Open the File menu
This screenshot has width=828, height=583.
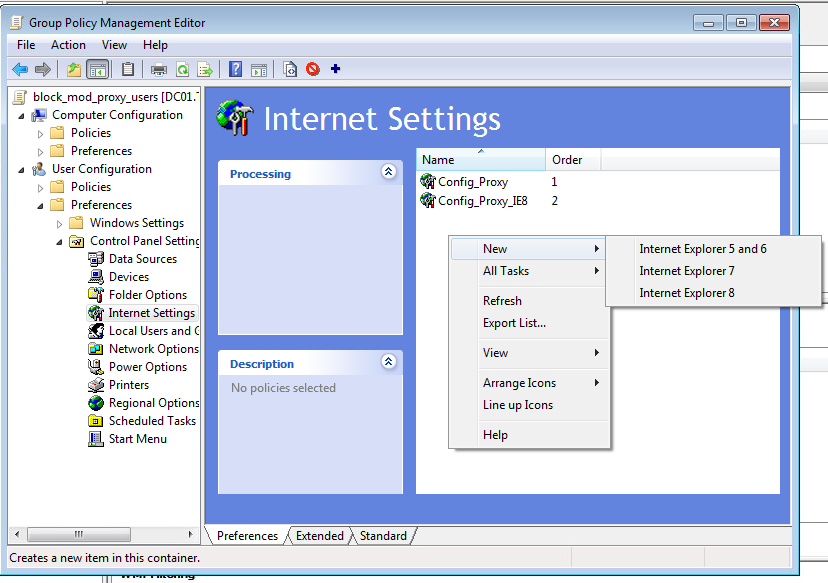tap(26, 45)
